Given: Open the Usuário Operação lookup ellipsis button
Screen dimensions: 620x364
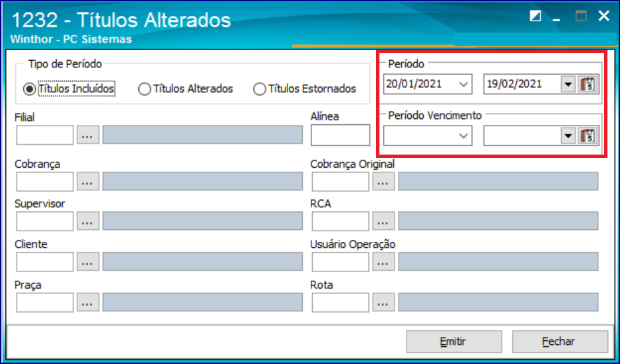Looking at the screenshot, I should (383, 262).
